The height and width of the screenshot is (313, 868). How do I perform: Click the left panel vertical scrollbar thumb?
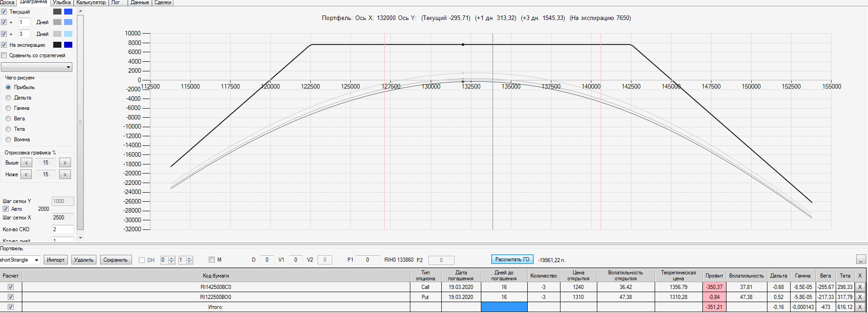tap(81, 122)
